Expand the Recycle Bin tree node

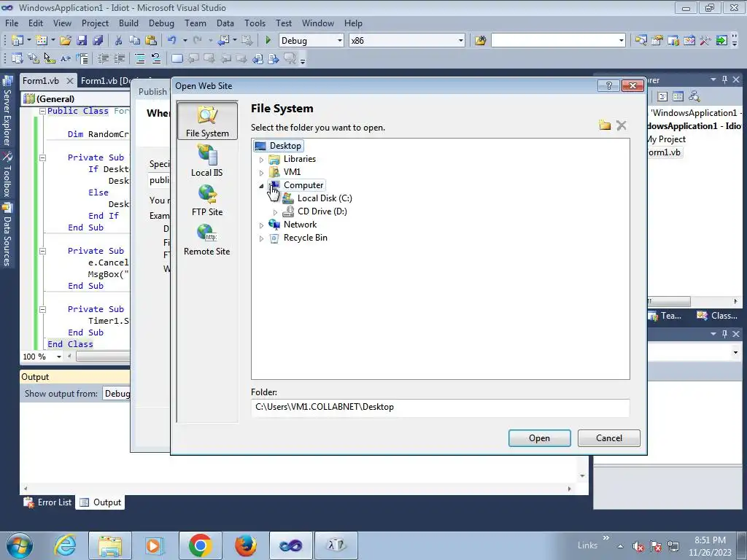[261, 238]
